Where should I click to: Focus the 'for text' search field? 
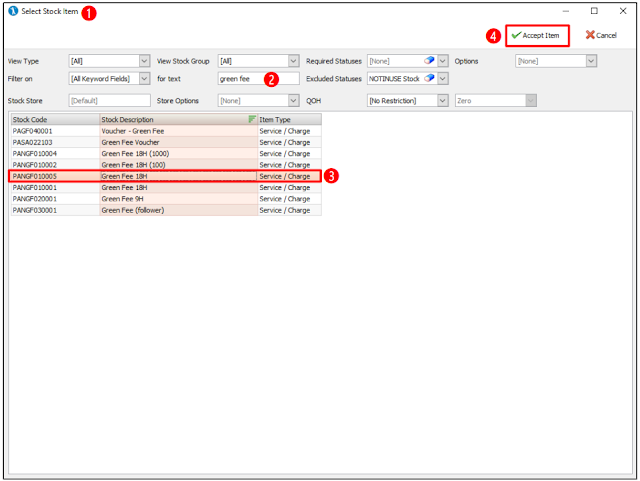(x=258, y=78)
